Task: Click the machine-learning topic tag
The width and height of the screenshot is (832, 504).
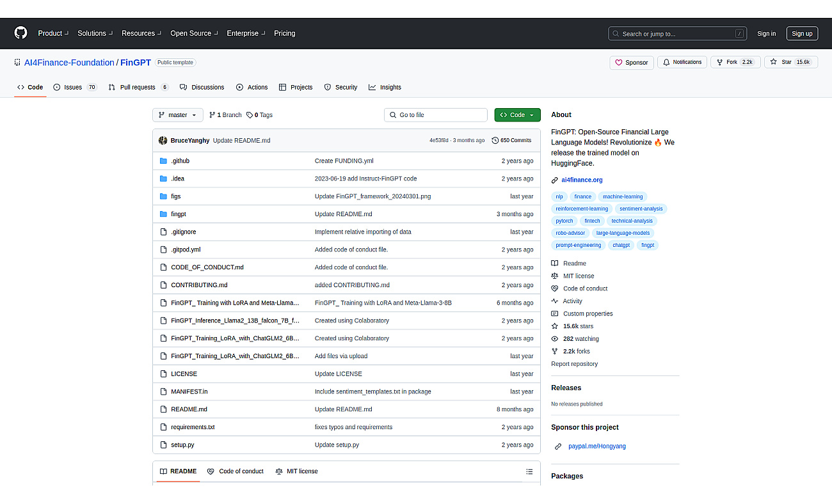Action: tap(623, 197)
